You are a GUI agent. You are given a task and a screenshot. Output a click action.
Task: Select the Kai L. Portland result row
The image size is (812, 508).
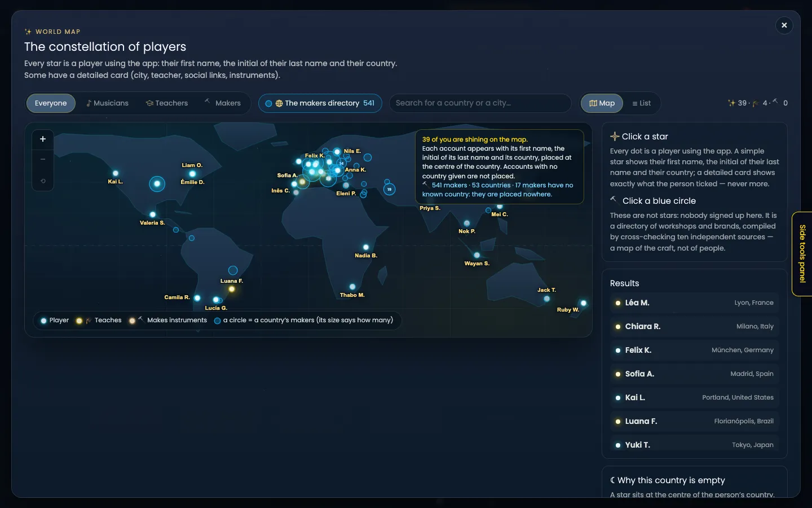click(x=695, y=398)
